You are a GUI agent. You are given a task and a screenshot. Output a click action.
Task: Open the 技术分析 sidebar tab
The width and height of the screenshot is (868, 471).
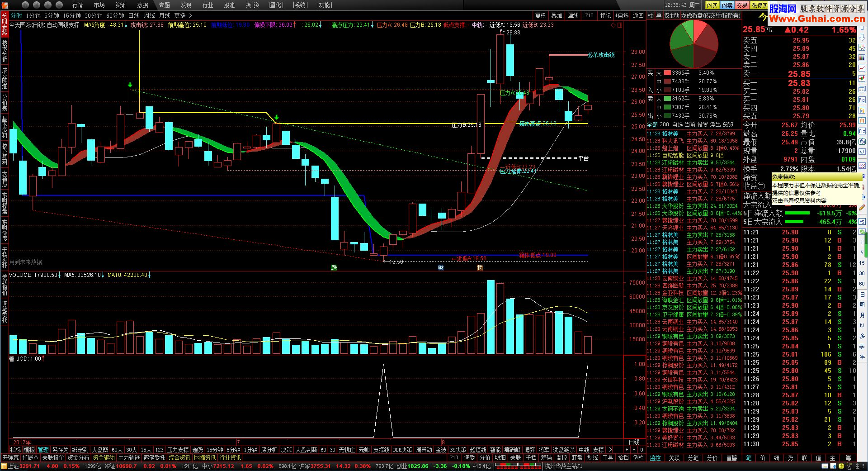coord(5,51)
